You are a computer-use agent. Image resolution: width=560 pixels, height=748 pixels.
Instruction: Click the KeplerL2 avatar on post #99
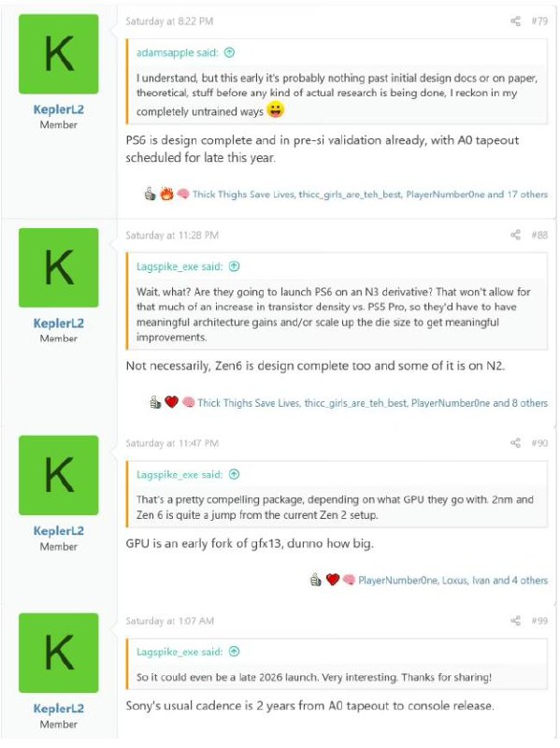coord(59,653)
